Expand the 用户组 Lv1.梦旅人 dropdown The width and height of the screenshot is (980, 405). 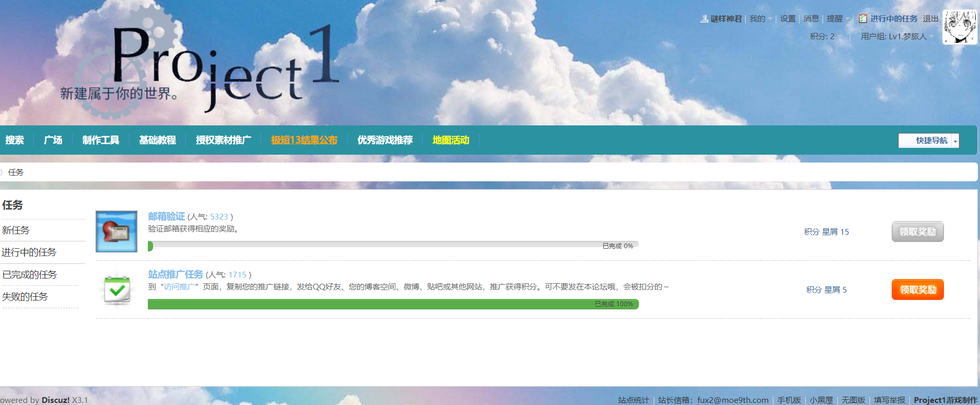coord(897,37)
